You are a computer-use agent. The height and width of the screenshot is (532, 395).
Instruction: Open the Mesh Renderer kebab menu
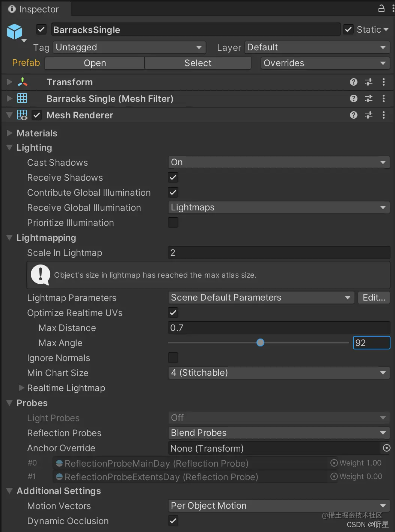tap(384, 115)
